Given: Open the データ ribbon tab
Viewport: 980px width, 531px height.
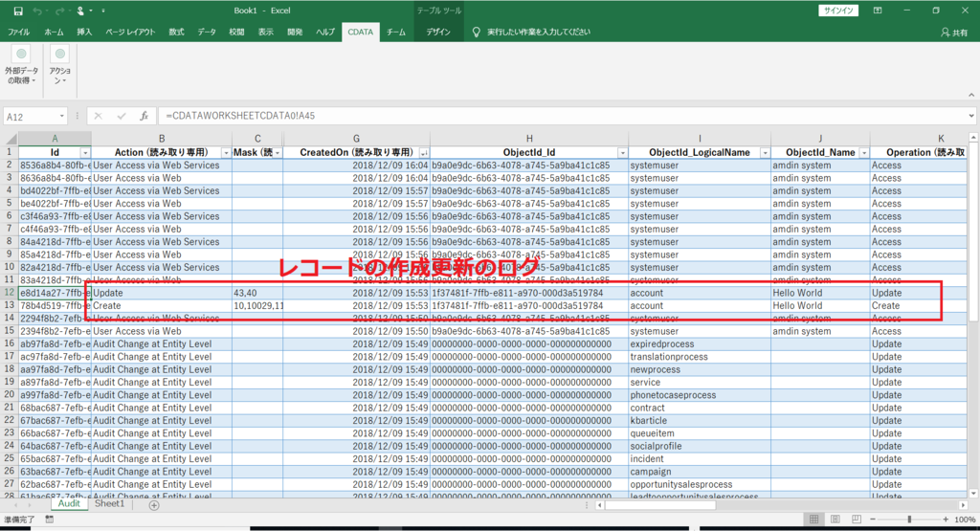Looking at the screenshot, I should [x=207, y=32].
